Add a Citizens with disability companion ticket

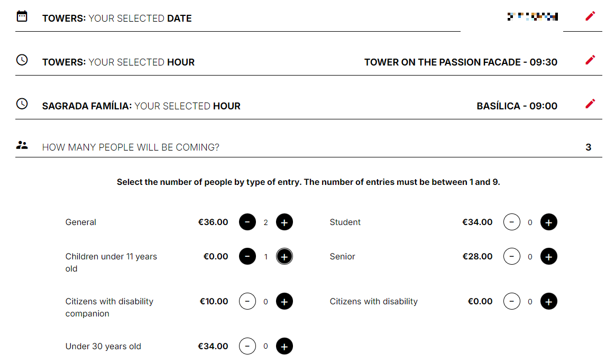pos(284,302)
